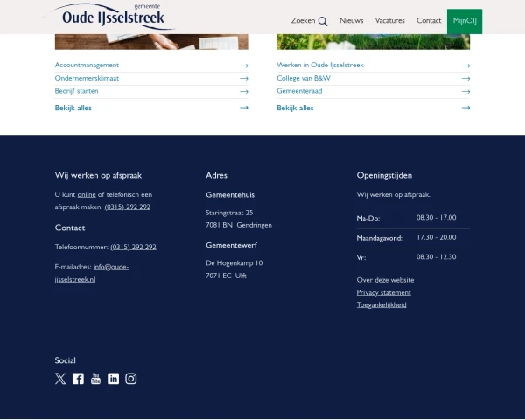Click arrow next to Werken in Oude IJsselstreek
Screen dimensions: 525x420
pos(466,66)
